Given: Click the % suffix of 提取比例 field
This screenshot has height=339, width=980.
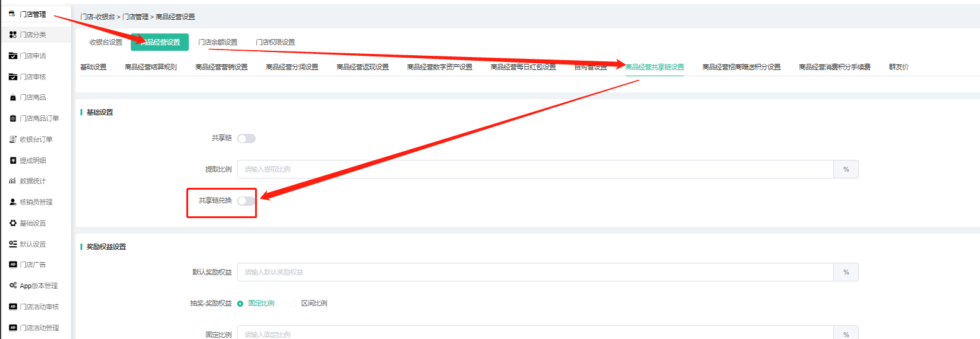Looking at the screenshot, I should point(846,169).
